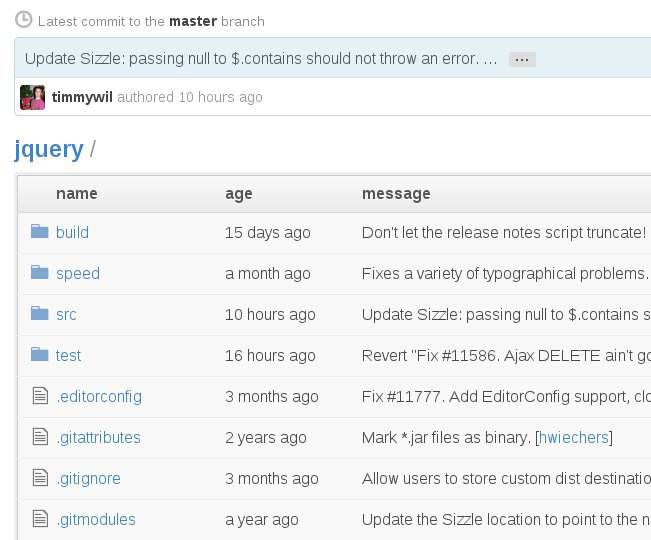Open the test folder commit message

click(506, 356)
